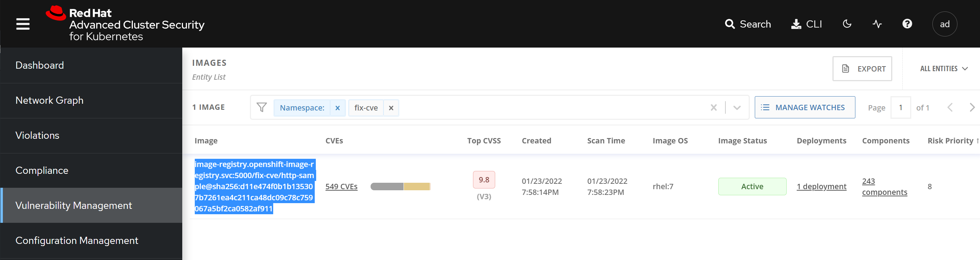The image size is (980, 260).
Task: Select Vulnerability Management
Action: pos(91,205)
